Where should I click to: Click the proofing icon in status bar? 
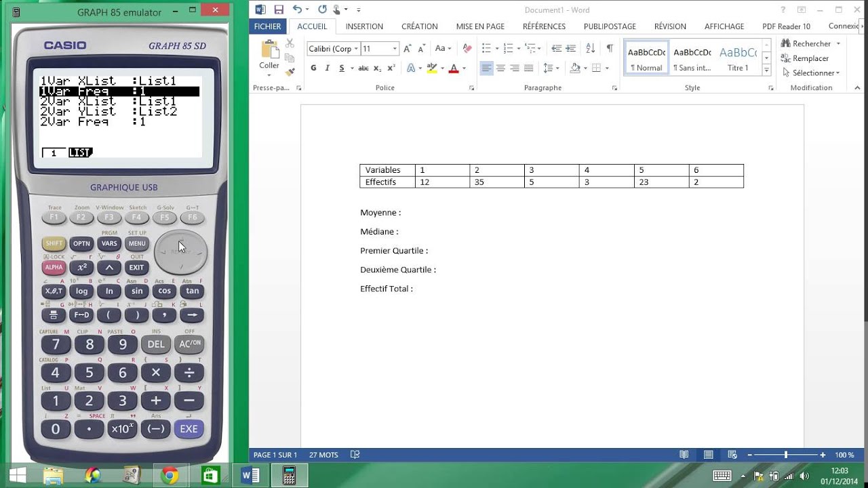pyautogui.click(x=355, y=455)
